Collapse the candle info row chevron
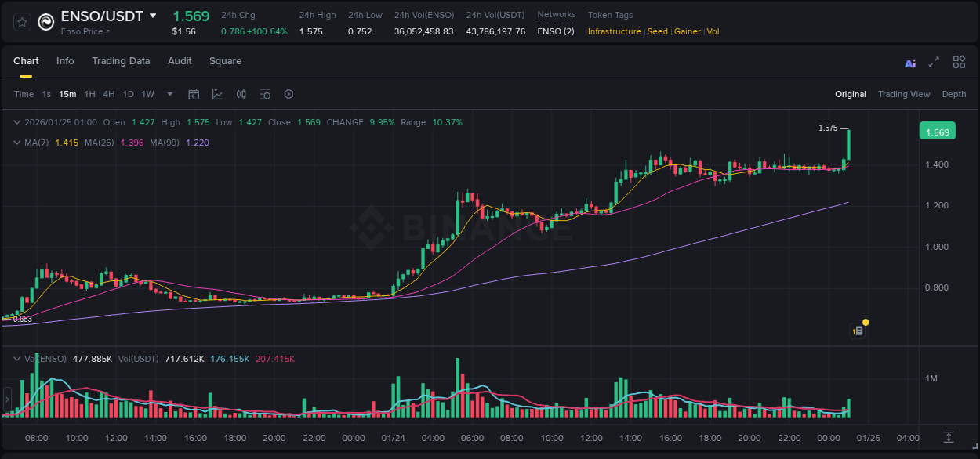 coord(17,122)
